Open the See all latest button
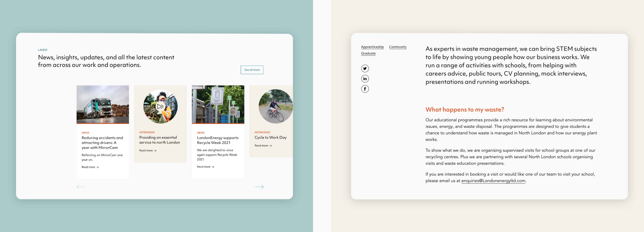Viewport: 644px width, 232px height. pos(252,70)
